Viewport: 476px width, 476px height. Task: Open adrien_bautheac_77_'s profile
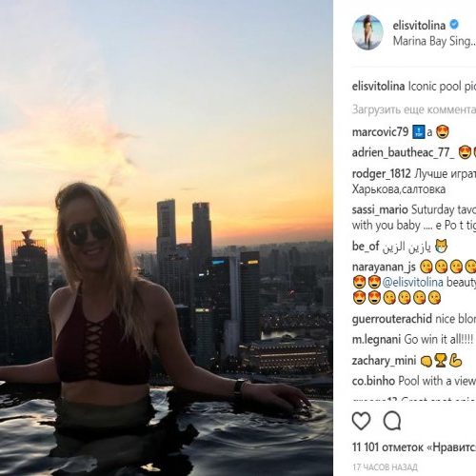(404, 152)
